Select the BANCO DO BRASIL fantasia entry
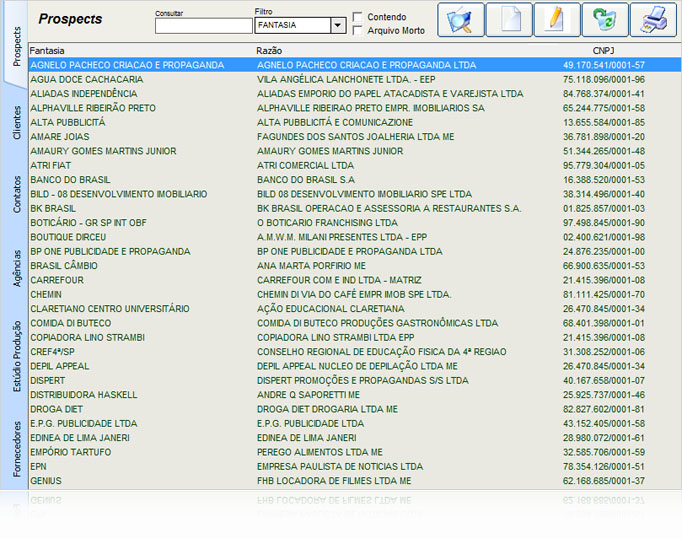 70,180
